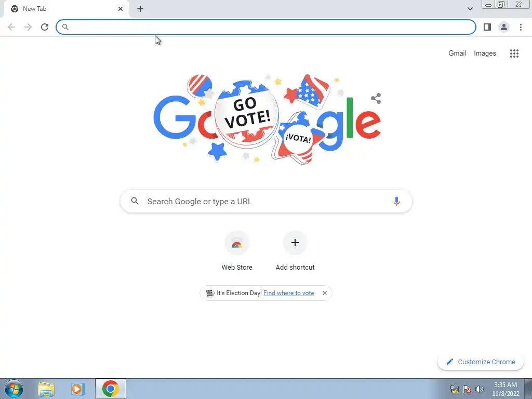Open the Google apps grid icon
532x399 pixels.
[514, 54]
